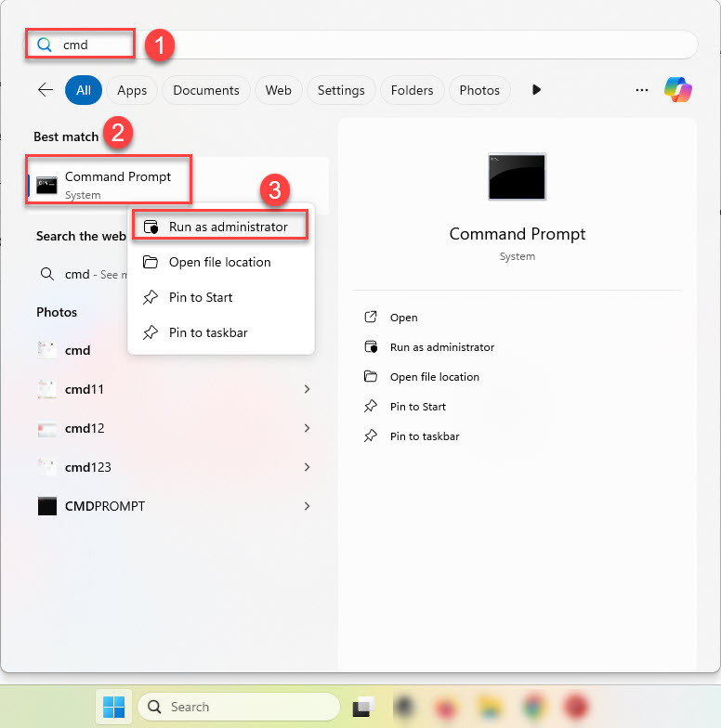Screen dimensions: 721x728
Task: Click Open in the right details pane
Action: [x=403, y=318]
